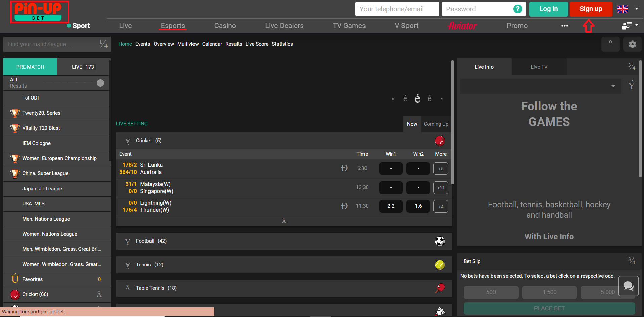The height and width of the screenshot is (317, 644).
Task: Open settings gear icon
Action: pos(632,44)
